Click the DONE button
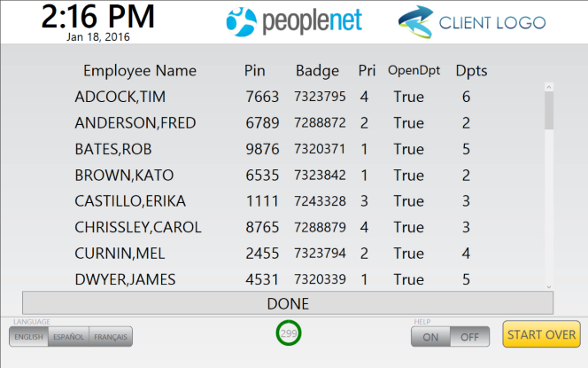This screenshot has width=588, height=368. [x=288, y=303]
